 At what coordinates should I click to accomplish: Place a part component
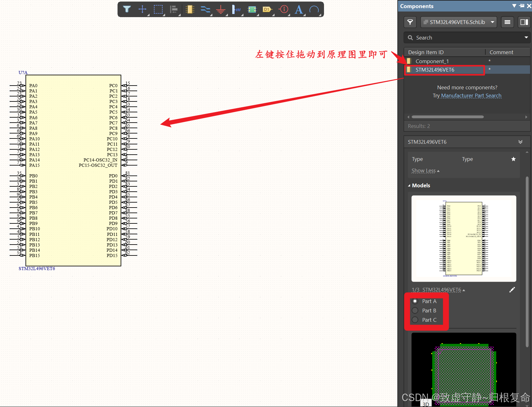click(x=190, y=9)
